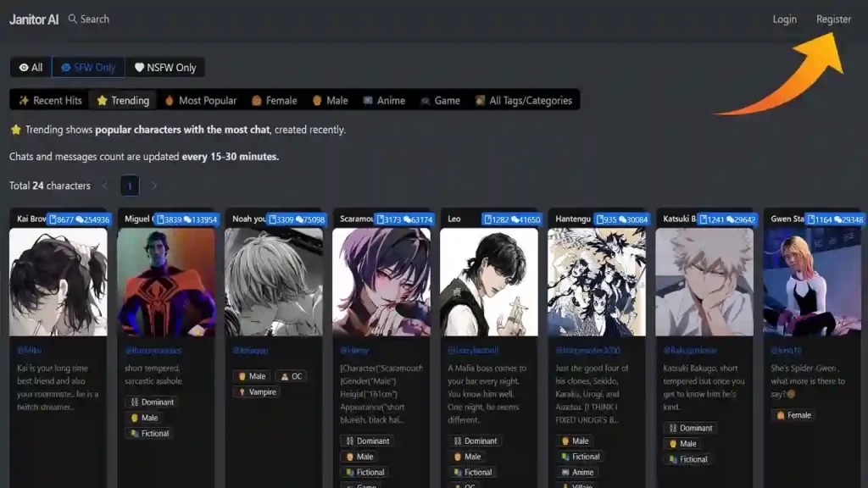The image size is (868, 488).
Task: Click the Vampire tag on Noah's card
Action: pyautogui.click(x=258, y=391)
